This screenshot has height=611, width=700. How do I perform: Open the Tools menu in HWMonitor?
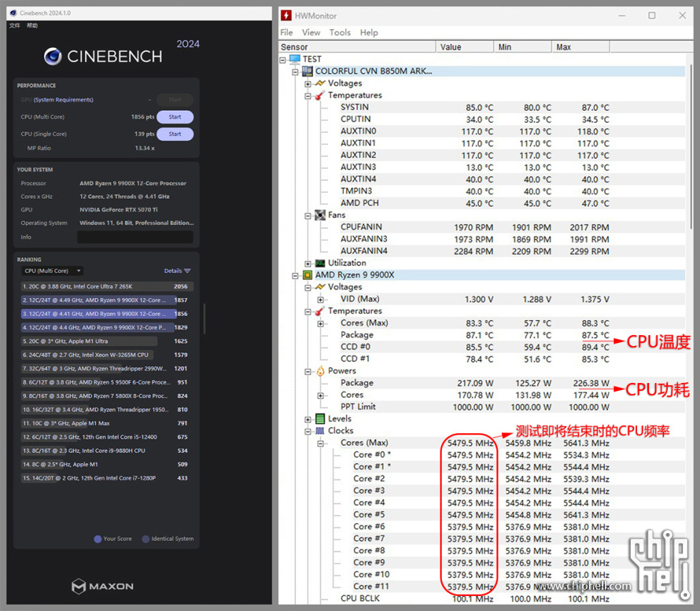pyautogui.click(x=340, y=32)
